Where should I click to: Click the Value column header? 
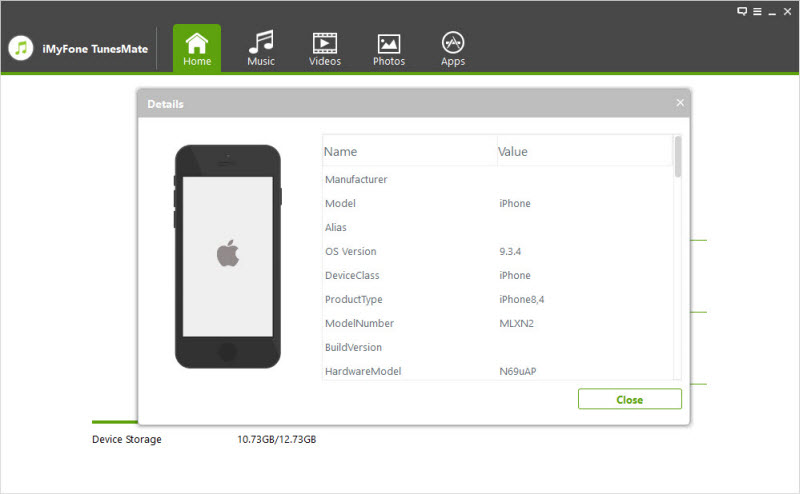click(585, 152)
